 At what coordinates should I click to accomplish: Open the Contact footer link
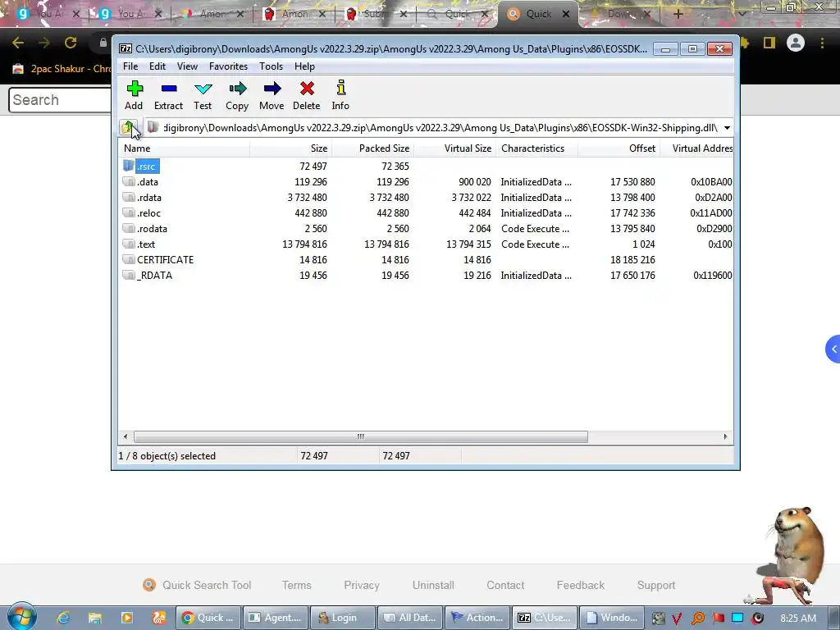pos(505,585)
